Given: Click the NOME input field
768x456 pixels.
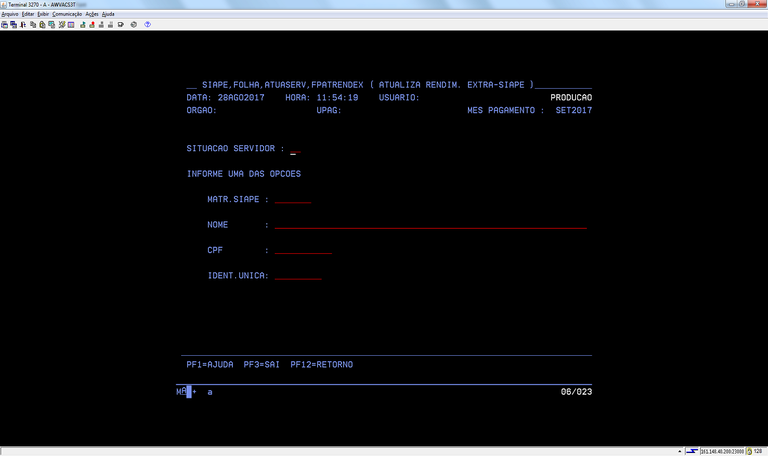Looking at the screenshot, I should point(431,225).
